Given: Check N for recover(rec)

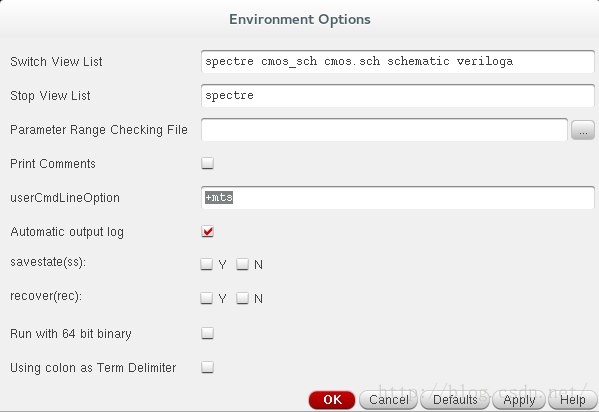Looking at the screenshot, I should pos(243,298).
